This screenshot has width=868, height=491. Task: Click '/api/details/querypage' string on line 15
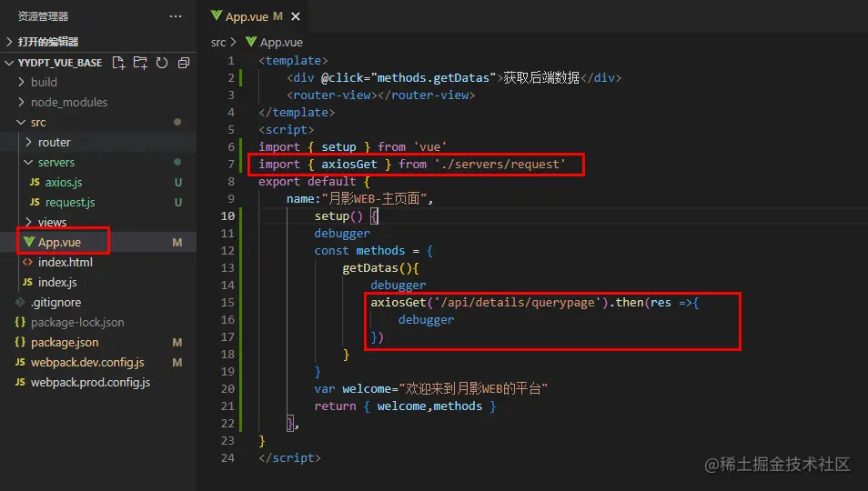click(518, 303)
